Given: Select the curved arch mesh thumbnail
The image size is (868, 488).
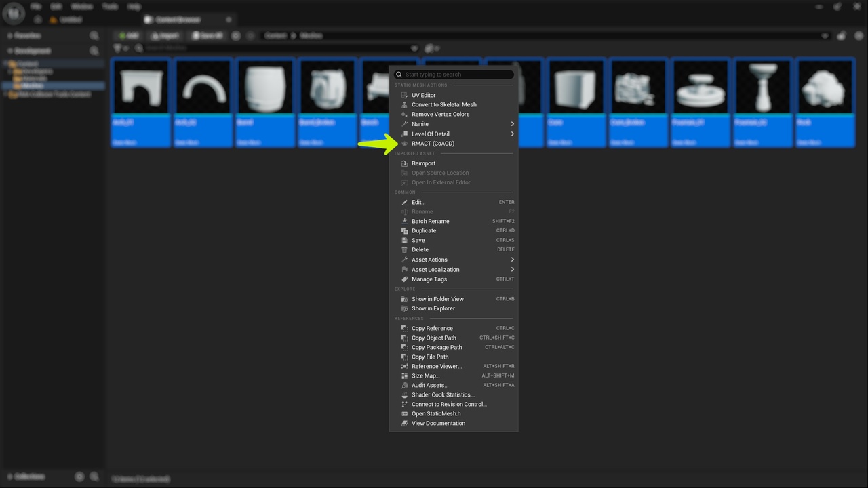Looking at the screenshot, I should point(203,87).
